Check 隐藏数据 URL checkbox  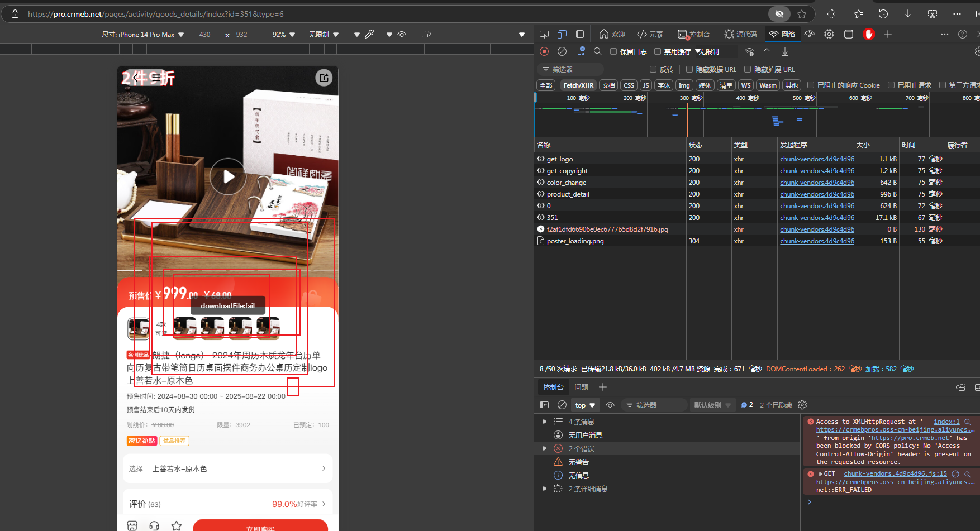(689, 69)
